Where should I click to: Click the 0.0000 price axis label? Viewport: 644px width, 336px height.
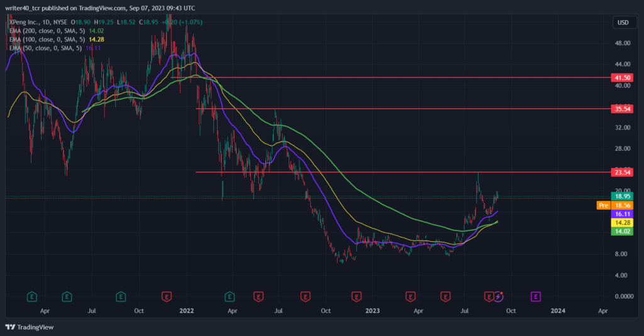(624, 296)
